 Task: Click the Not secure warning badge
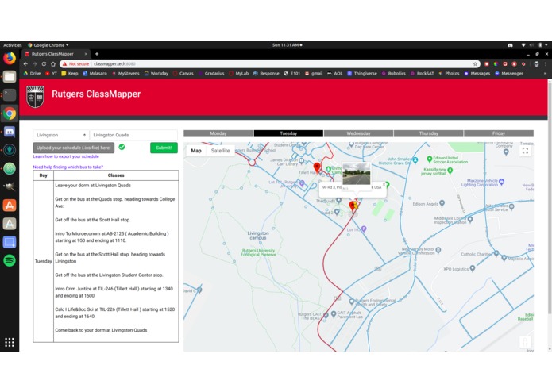(75, 64)
